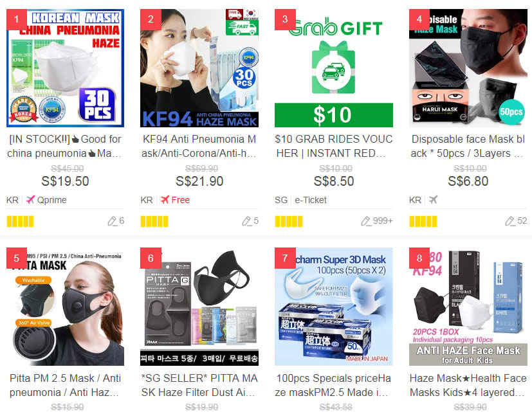
Task: Click the Qprime airplane shipping icon
Action: (30, 200)
